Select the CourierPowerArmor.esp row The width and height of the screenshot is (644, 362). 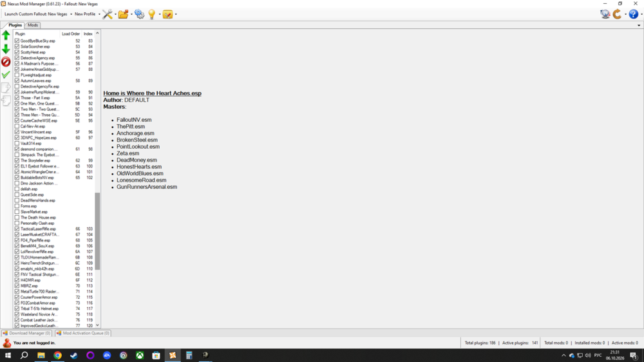54,298
